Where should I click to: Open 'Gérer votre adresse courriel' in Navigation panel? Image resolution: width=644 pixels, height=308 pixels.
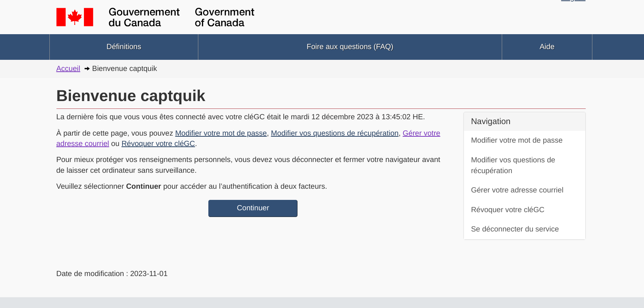[x=517, y=190]
